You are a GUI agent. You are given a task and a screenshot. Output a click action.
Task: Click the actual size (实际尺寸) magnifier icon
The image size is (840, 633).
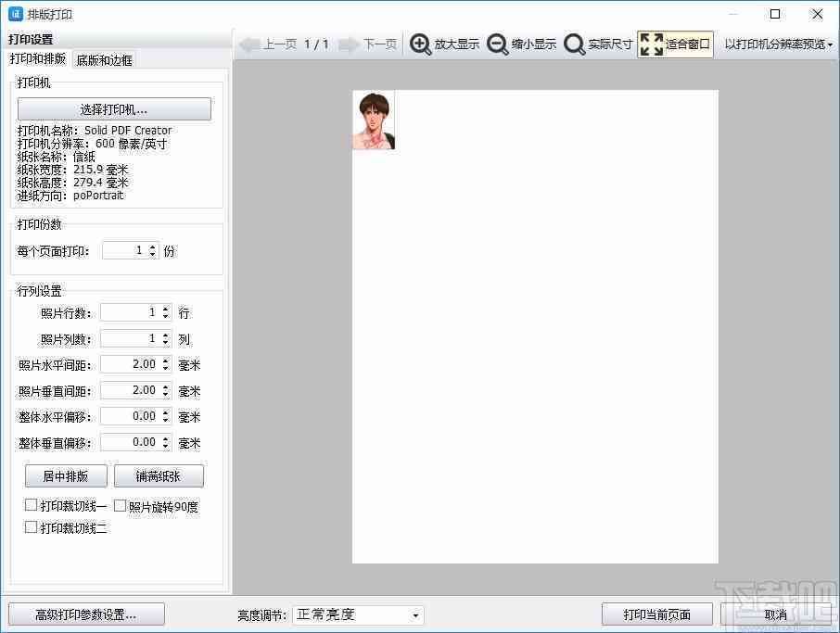(x=574, y=44)
